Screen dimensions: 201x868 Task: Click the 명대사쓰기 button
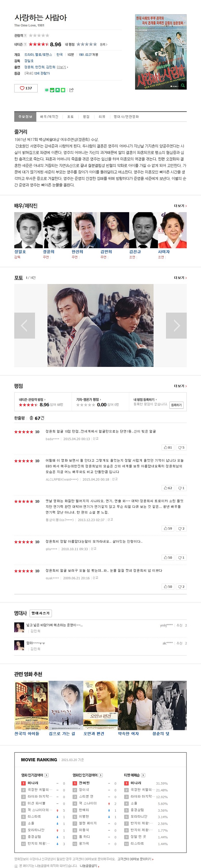(41, 613)
